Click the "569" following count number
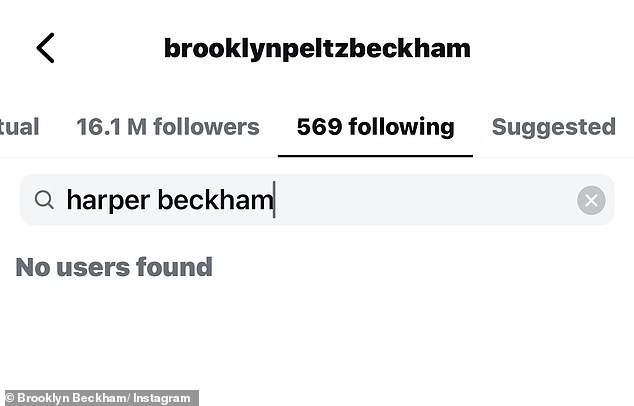The height and width of the screenshot is (406, 634). 317,127
